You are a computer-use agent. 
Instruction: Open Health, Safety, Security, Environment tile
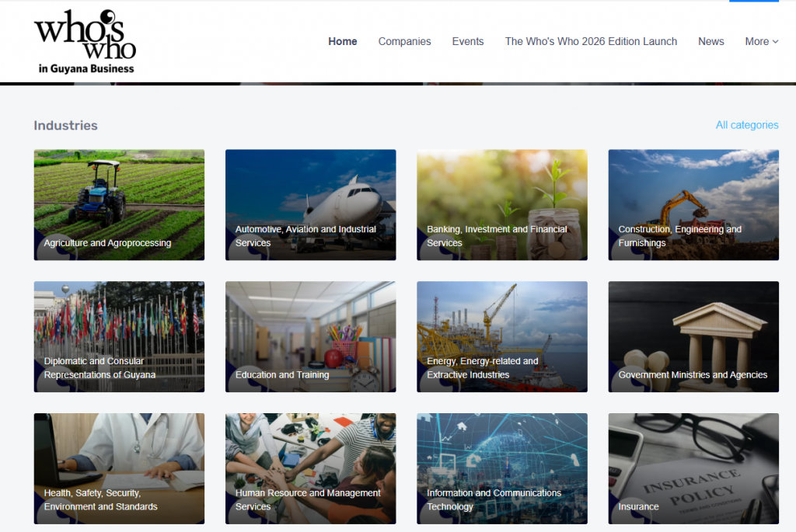point(119,468)
